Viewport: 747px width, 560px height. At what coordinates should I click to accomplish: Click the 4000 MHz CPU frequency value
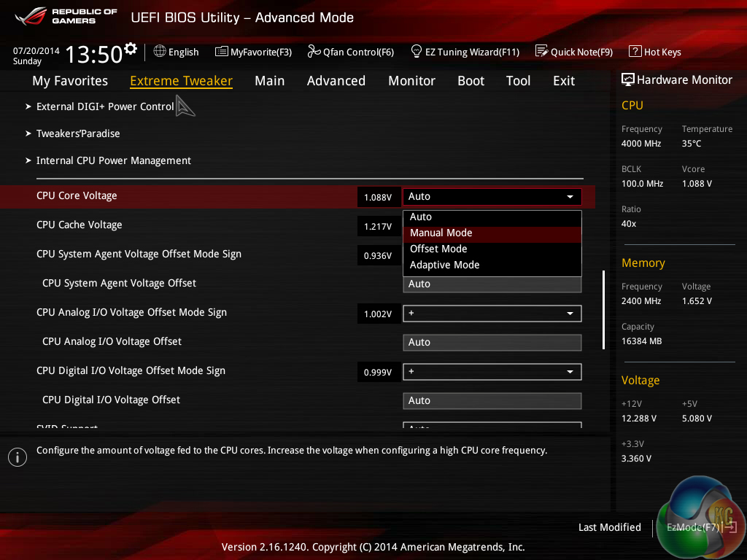point(641,144)
